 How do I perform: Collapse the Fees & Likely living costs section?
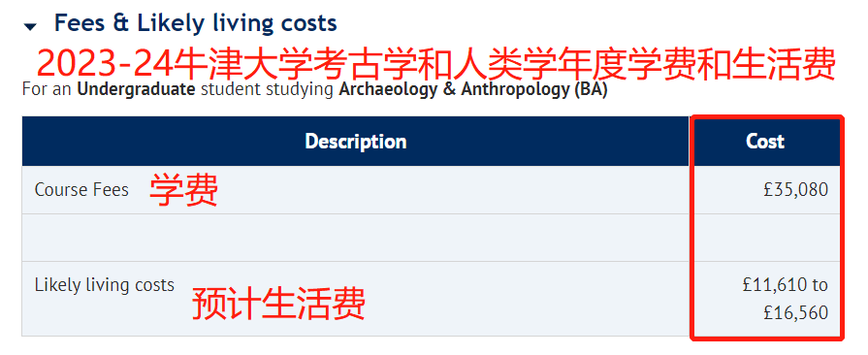(30, 26)
